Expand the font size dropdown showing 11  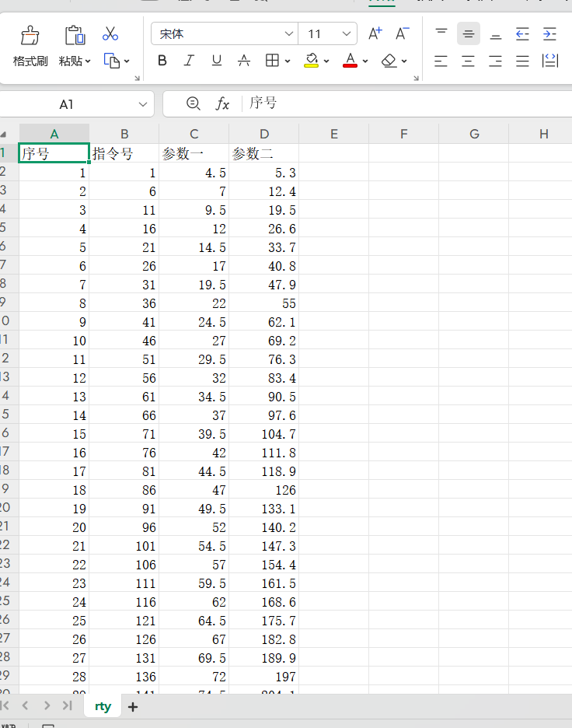pyautogui.click(x=347, y=34)
